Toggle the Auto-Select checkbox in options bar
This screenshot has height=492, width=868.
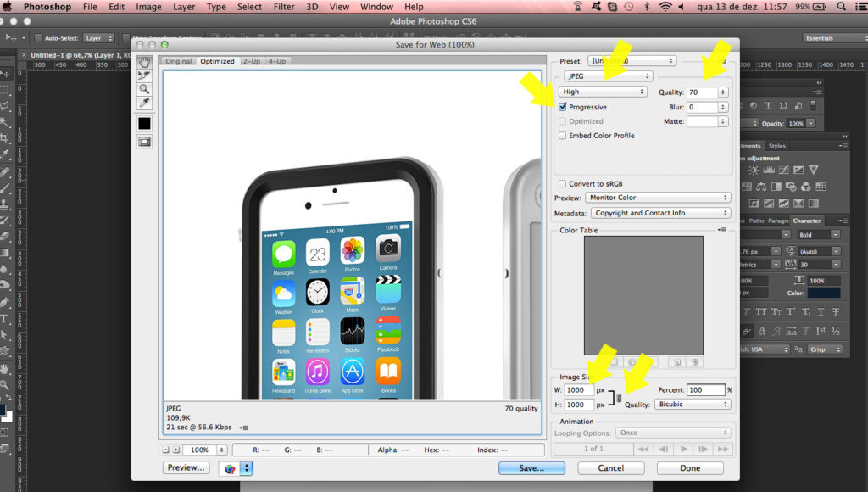tap(38, 38)
